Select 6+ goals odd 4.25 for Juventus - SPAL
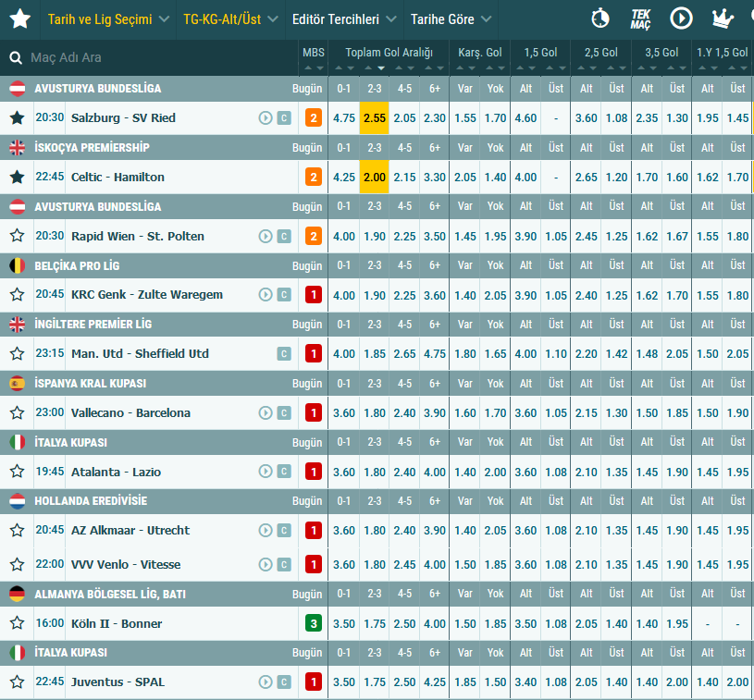The image size is (754, 700). coord(435,682)
